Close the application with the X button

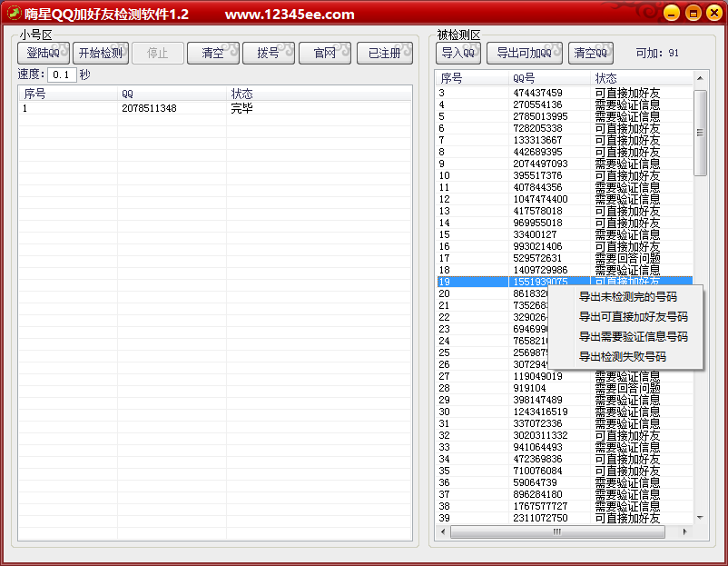(x=714, y=13)
